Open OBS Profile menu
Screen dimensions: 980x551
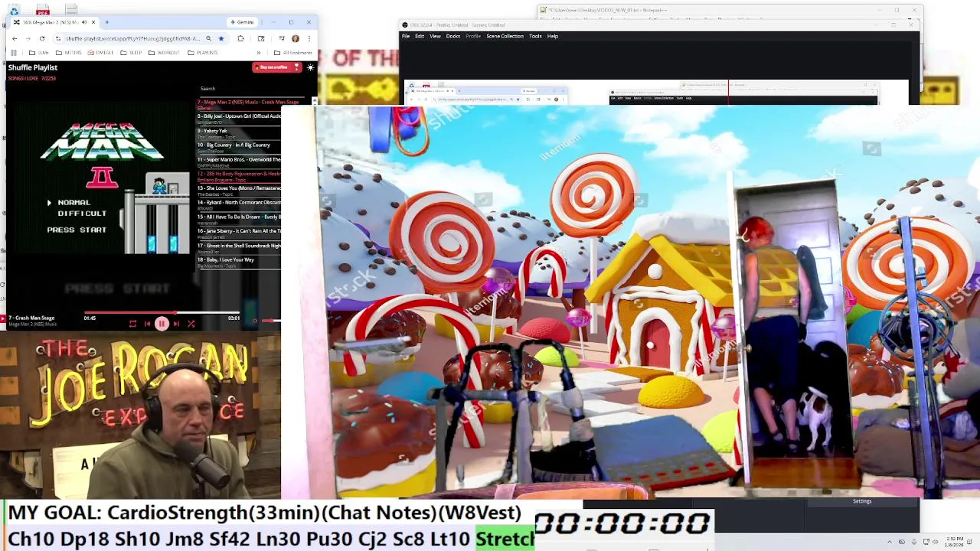tap(473, 36)
